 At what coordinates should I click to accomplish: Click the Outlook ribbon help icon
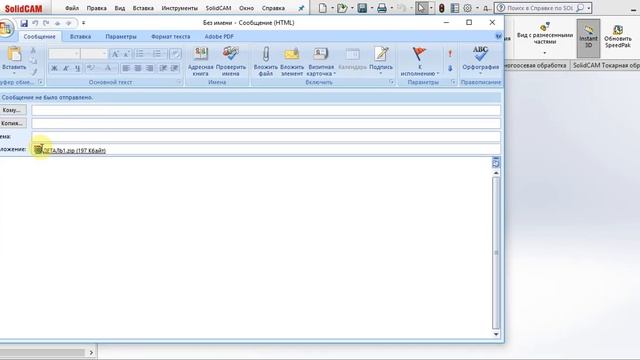coord(498,36)
